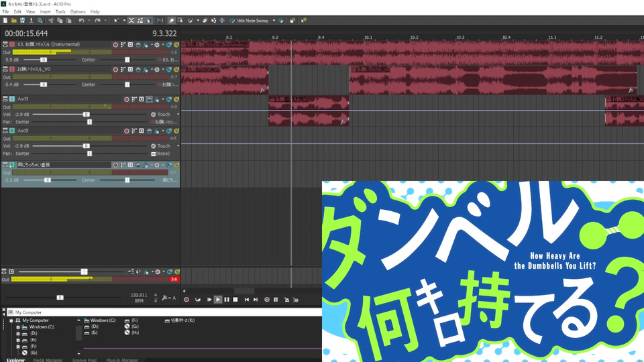Click the project tempo slider handle
The width and height of the screenshot is (644, 362).
60,298
